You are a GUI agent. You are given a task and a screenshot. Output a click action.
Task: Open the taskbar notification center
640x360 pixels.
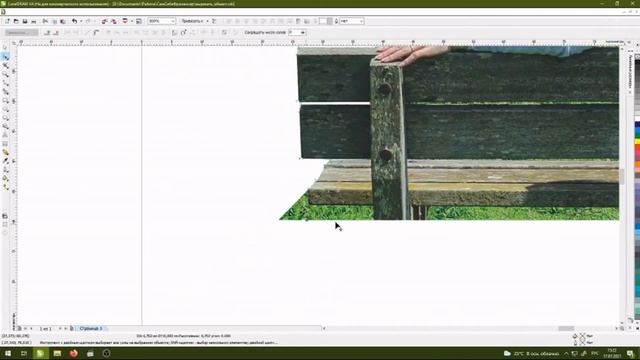pyautogui.click(x=631, y=353)
